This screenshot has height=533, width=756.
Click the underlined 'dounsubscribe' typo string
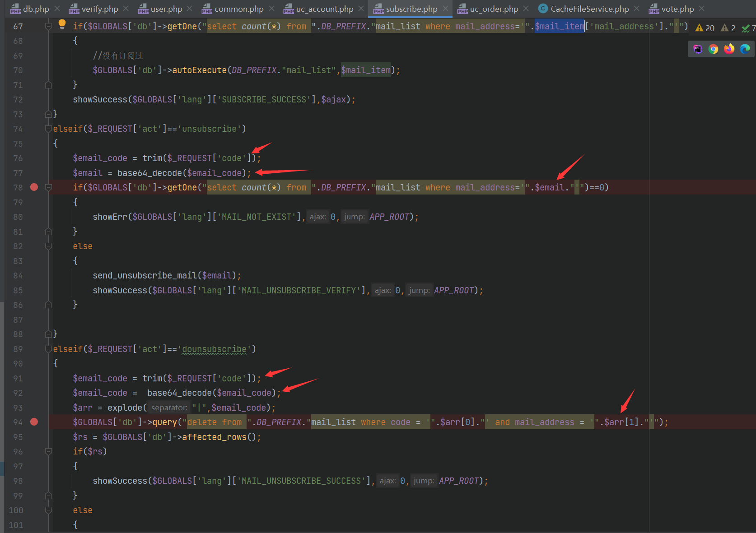click(x=214, y=349)
